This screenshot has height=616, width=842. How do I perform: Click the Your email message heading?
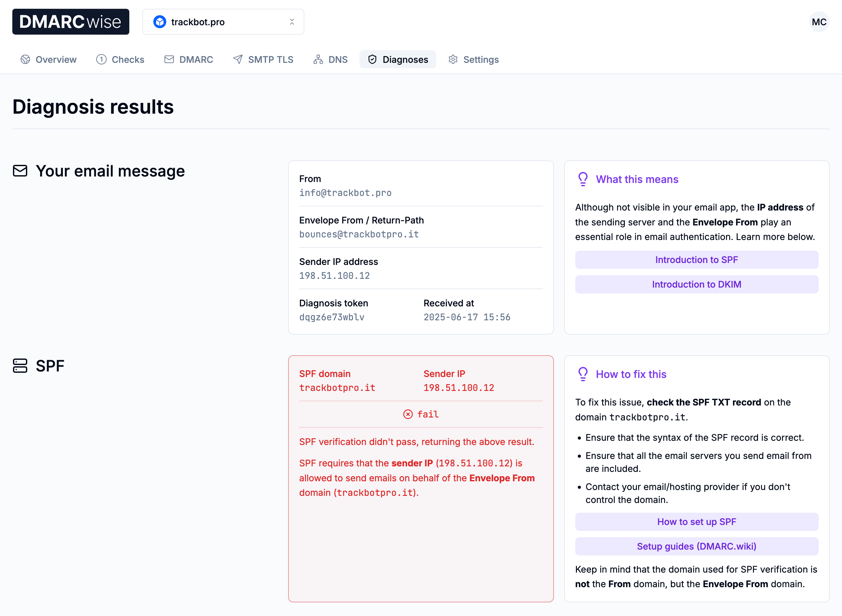[110, 171]
